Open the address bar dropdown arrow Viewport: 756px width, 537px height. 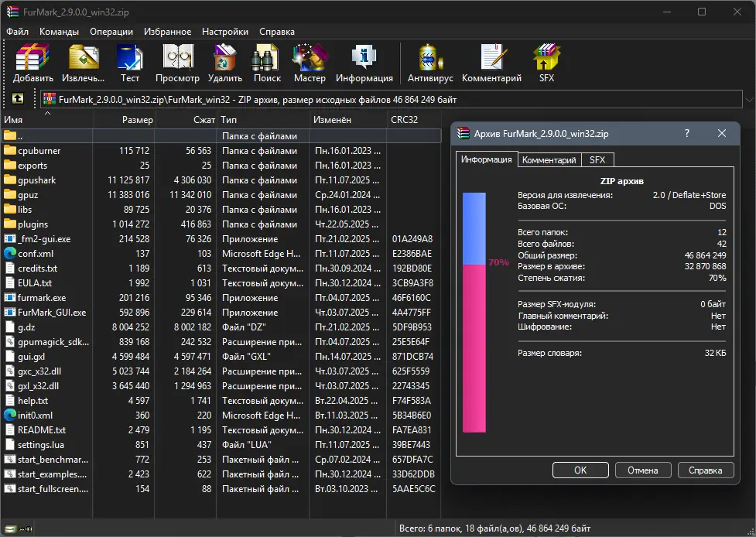(749, 100)
